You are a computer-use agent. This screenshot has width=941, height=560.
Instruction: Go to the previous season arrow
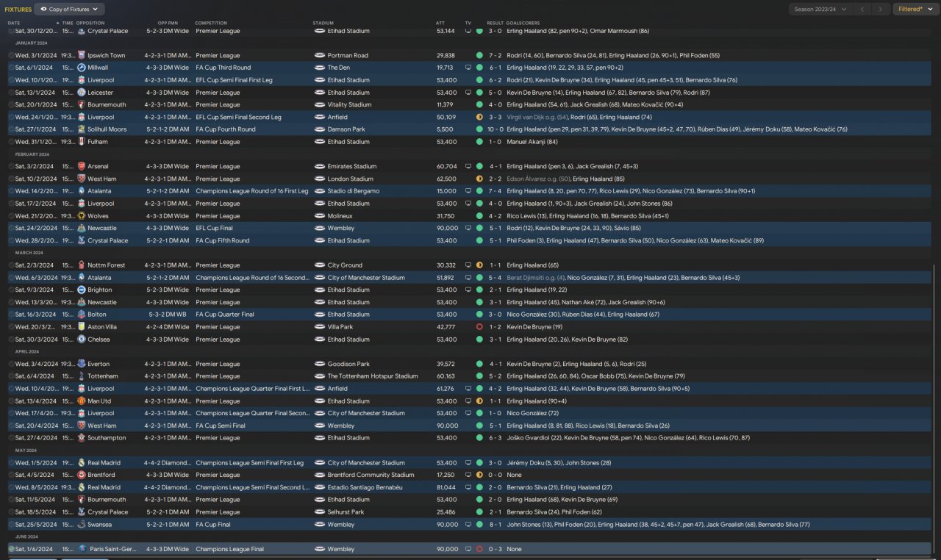(x=863, y=10)
